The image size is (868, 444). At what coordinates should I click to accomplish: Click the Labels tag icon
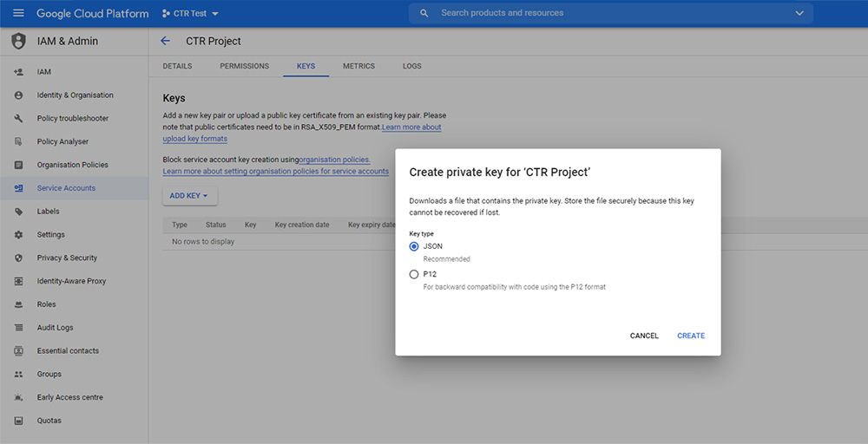[x=18, y=212]
